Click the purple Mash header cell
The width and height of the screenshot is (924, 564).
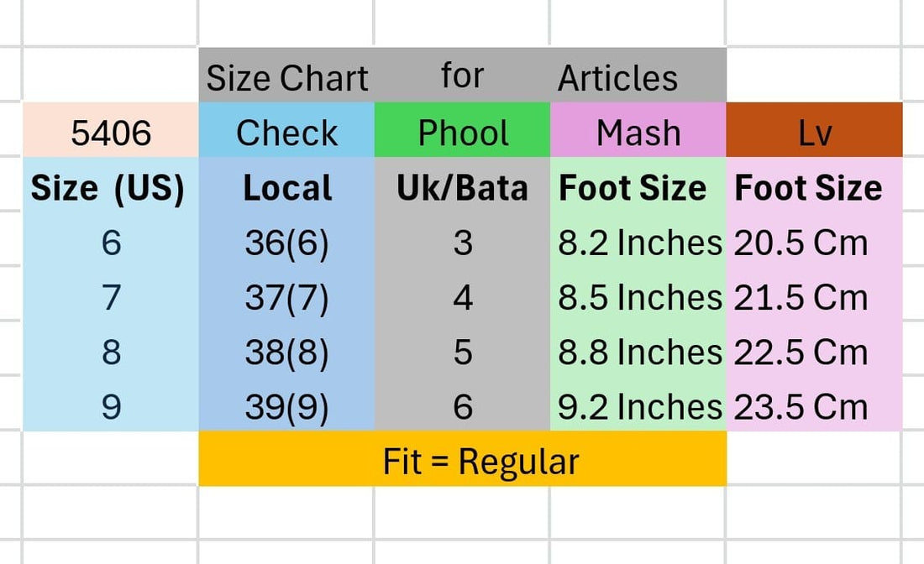coord(638,133)
